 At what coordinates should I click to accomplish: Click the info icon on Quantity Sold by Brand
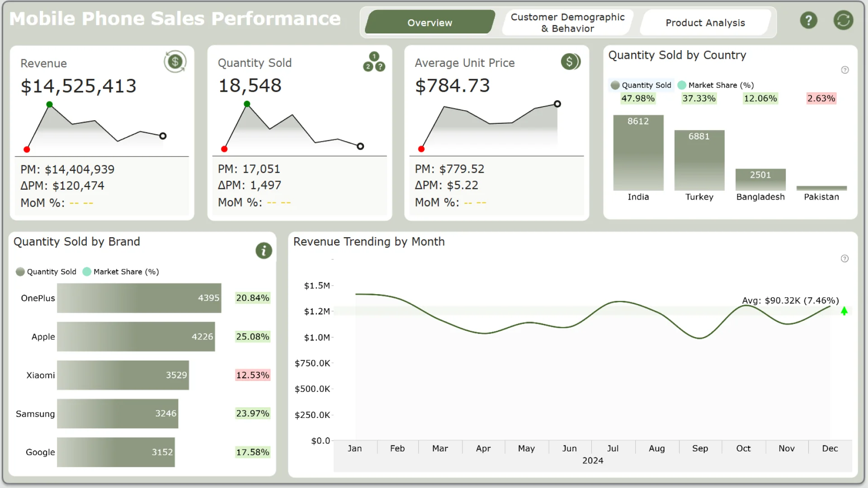(x=264, y=250)
